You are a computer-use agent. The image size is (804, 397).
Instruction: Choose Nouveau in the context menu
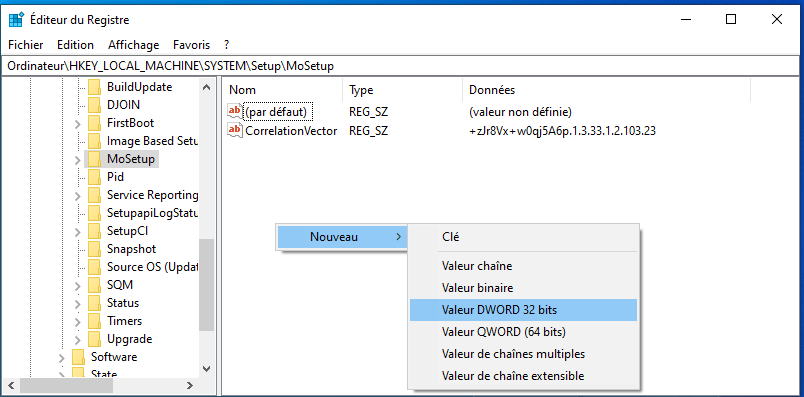point(342,236)
